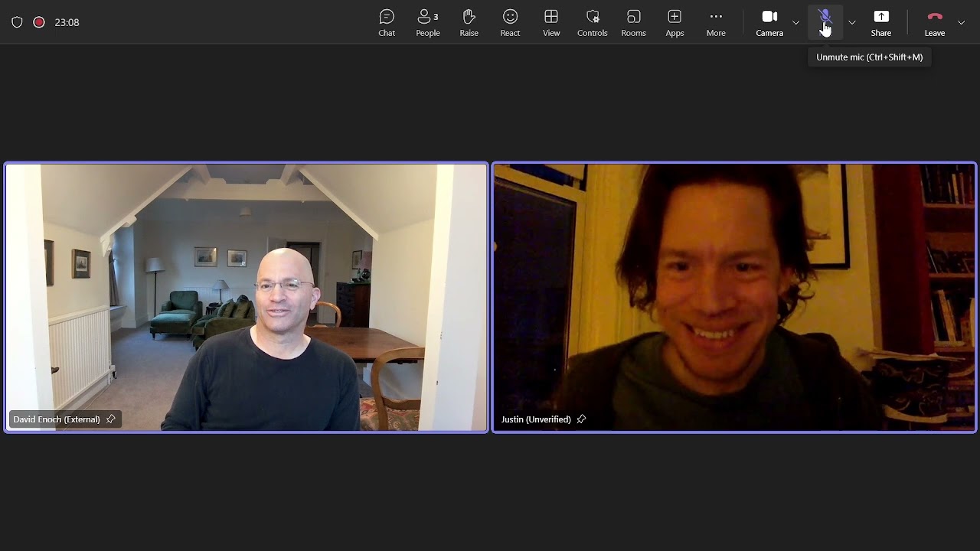Select David Enoch's video tile
980x551 pixels.
(x=247, y=298)
